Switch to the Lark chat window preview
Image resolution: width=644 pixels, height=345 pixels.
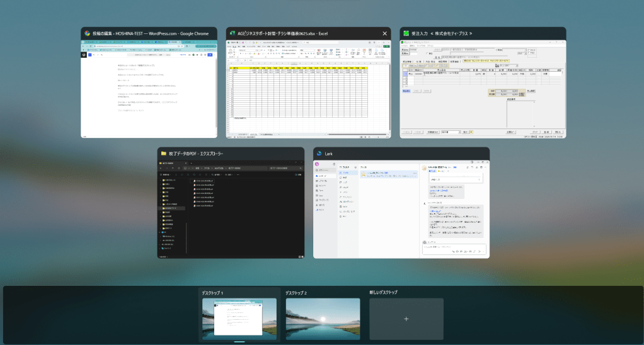pyautogui.click(x=401, y=209)
